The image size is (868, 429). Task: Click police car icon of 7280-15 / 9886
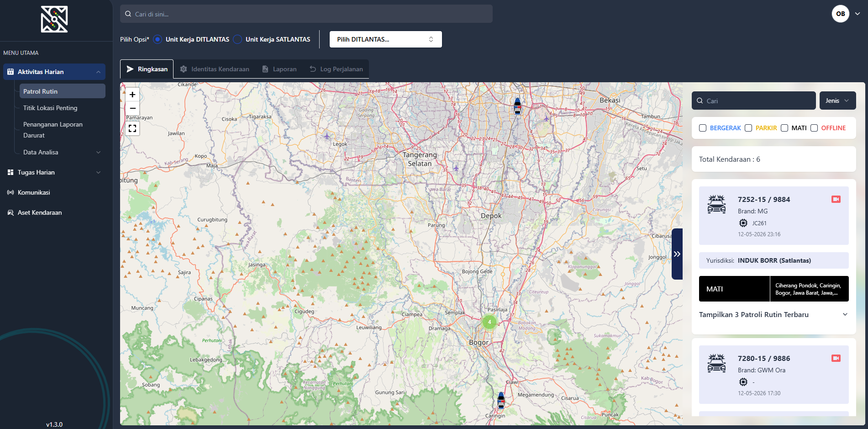tap(717, 363)
